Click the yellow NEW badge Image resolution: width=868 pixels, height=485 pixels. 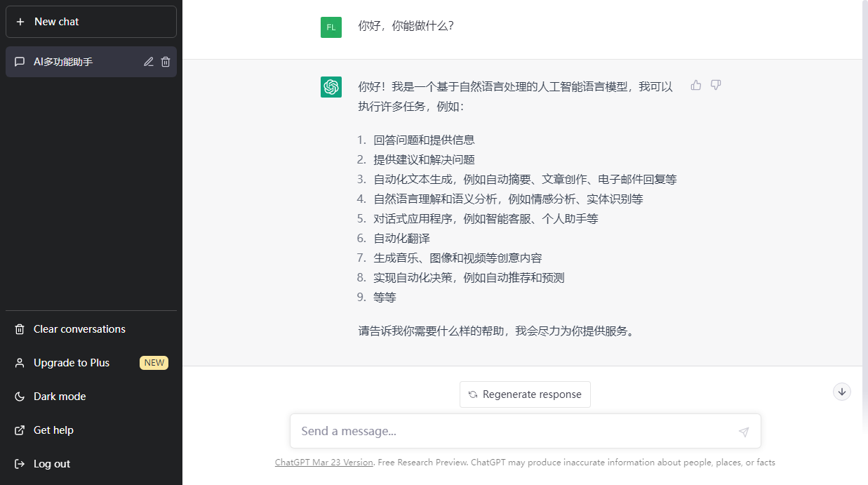pos(154,363)
